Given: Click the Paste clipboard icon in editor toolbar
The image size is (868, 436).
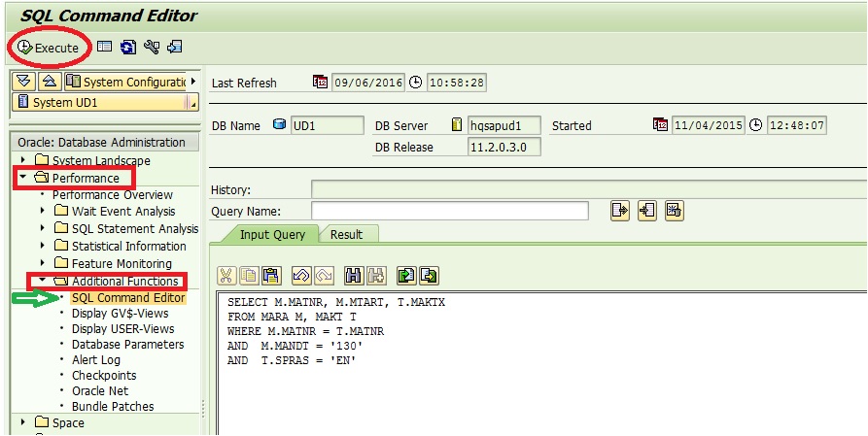Looking at the screenshot, I should (271, 276).
